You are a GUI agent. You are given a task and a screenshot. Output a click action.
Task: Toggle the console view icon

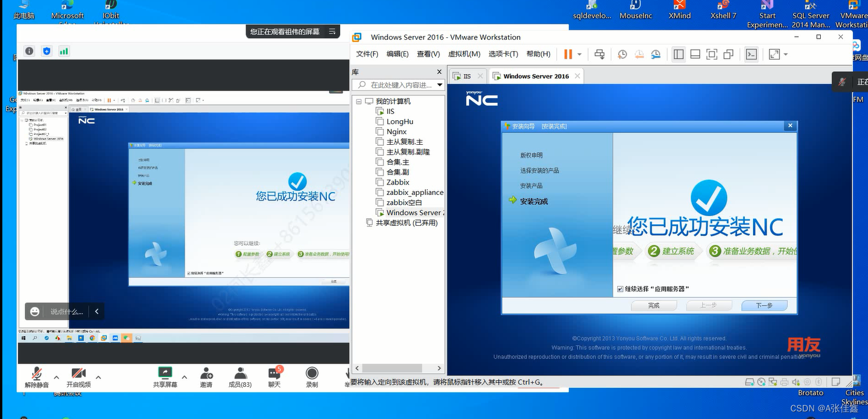point(751,54)
